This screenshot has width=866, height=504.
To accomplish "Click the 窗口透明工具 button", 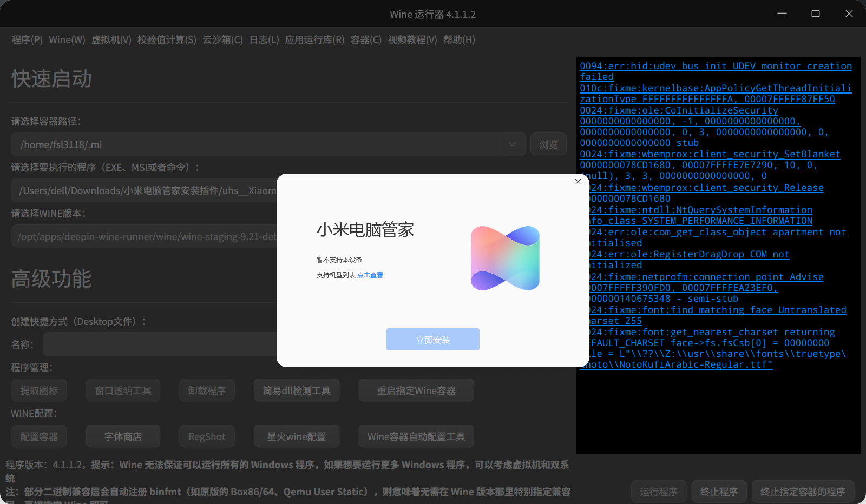I will tap(123, 390).
